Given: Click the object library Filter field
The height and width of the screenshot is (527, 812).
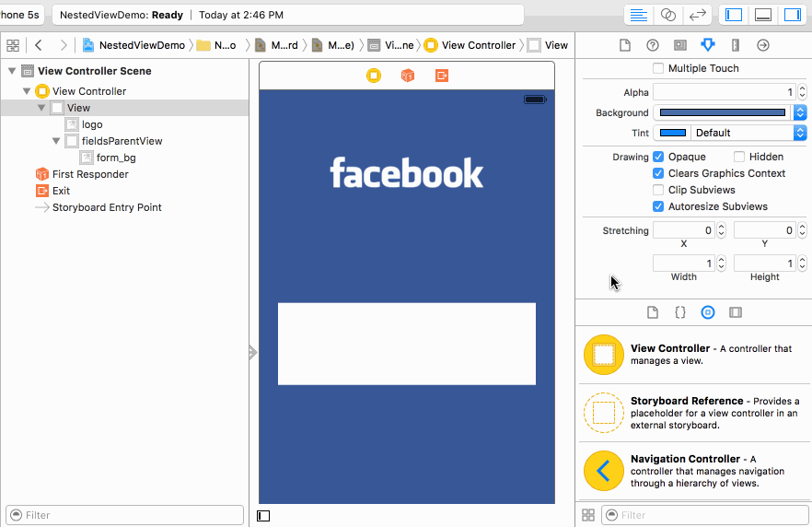Looking at the screenshot, I should coord(705,515).
